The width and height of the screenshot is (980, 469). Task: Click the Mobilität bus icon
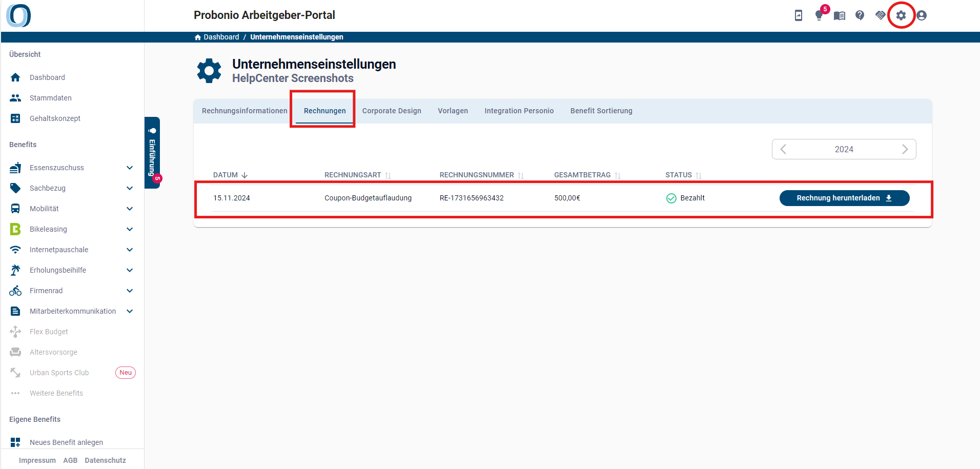tap(15, 209)
